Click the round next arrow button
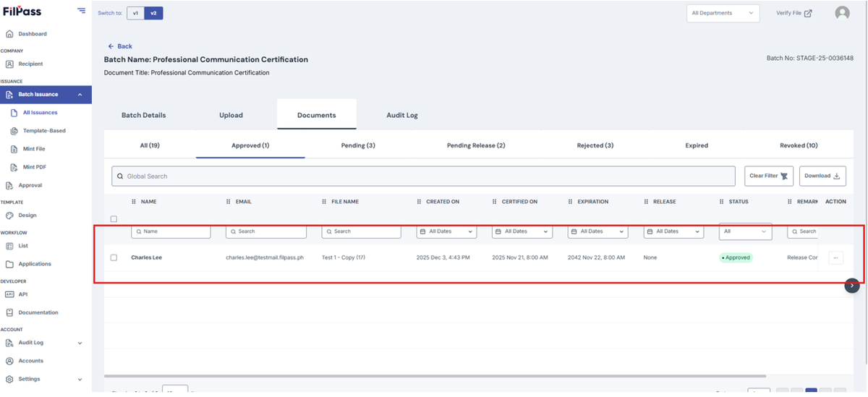This screenshot has height=397, width=868. [x=852, y=286]
